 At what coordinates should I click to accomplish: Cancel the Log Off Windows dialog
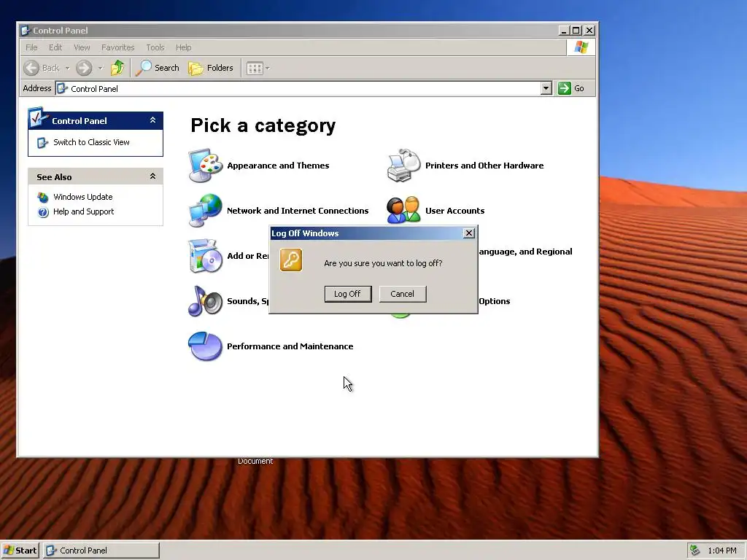(x=403, y=294)
